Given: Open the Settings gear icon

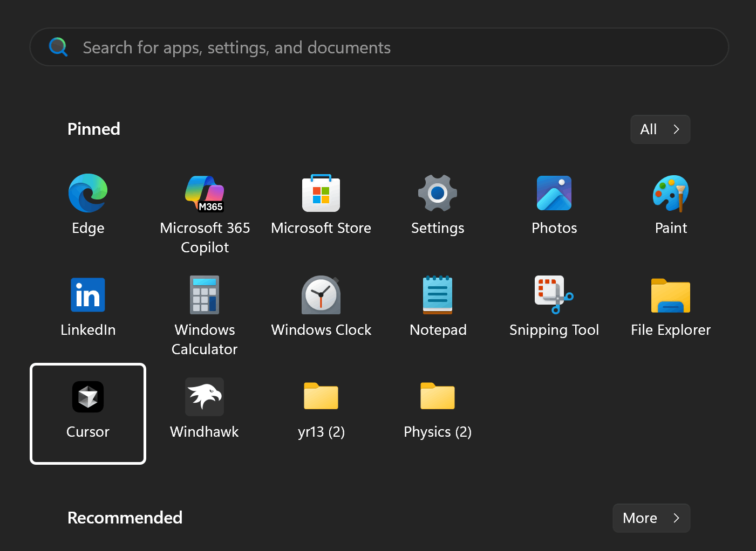Looking at the screenshot, I should (x=438, y=193).
